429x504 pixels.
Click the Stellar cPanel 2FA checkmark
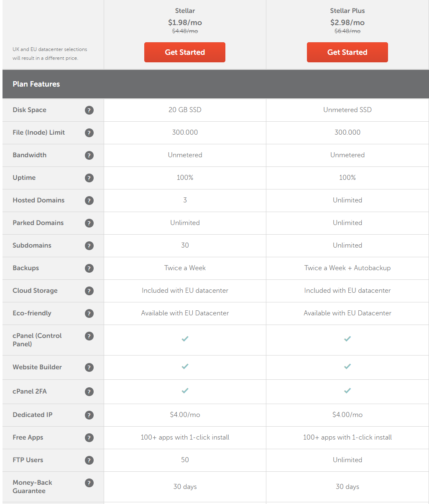click(x=185, y=391)
